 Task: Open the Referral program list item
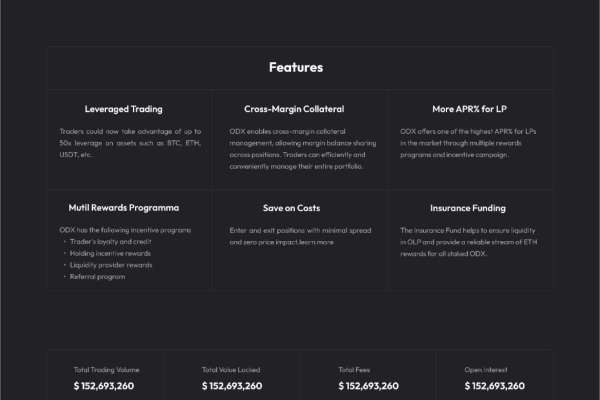pyautogui.click(x=97, y=277)
